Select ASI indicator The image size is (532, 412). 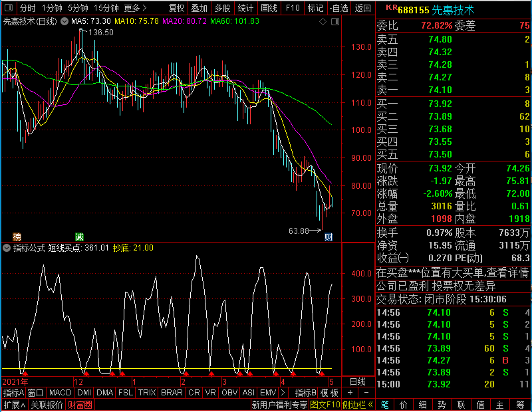[248, 393]
